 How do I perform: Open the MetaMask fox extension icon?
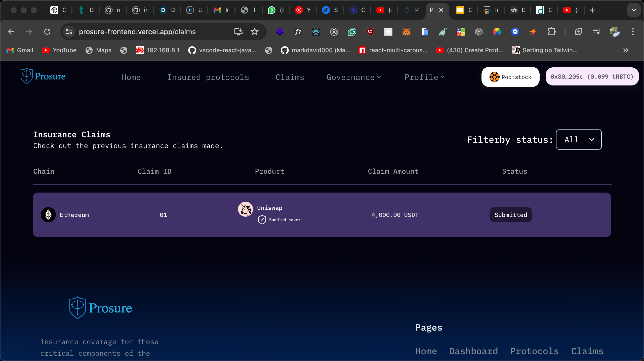click(407, 32)
